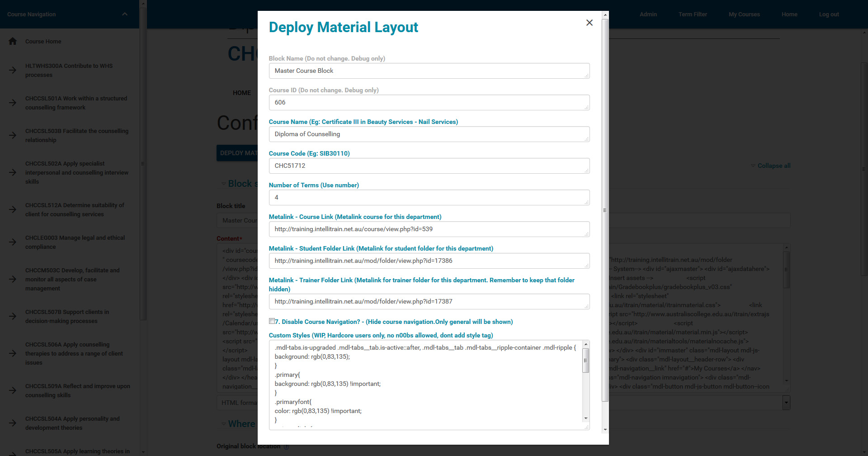Click the HOME tab on the page

coord(242,93)
